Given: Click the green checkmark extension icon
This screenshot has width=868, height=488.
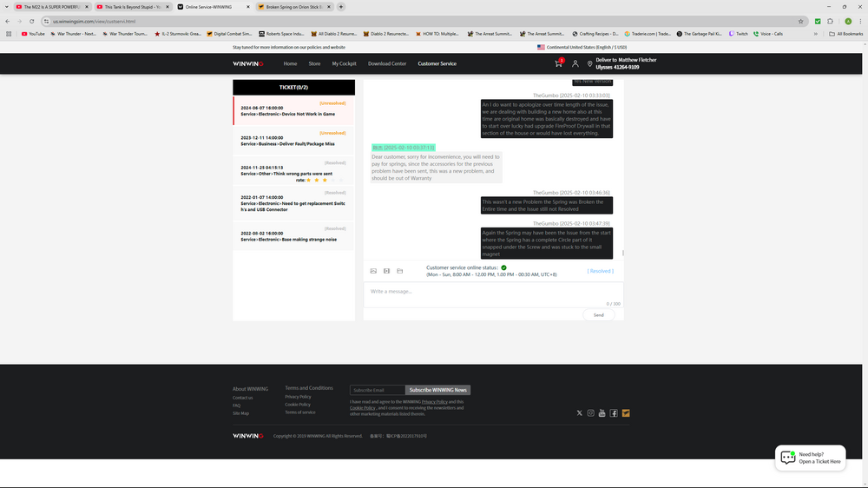Looking at the screenshot, I should [x=817, y=21].
